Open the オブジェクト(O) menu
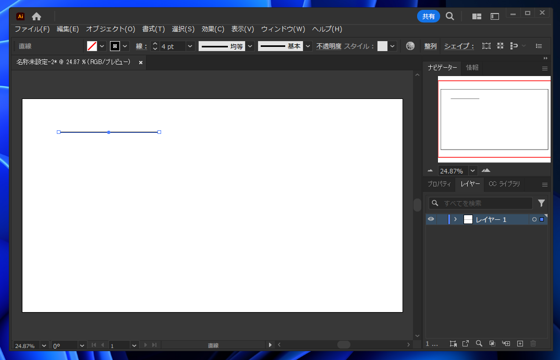Screen dimensions: 560x360 [x=110, y=29]
